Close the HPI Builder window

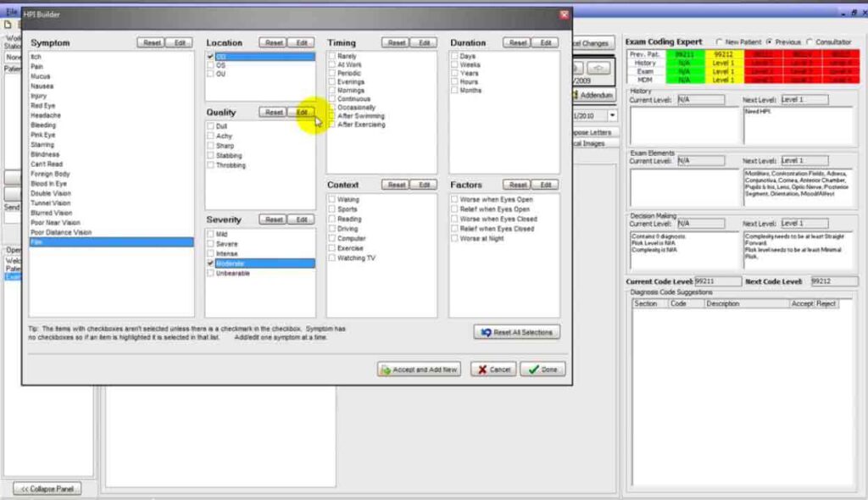pos(564,14)
